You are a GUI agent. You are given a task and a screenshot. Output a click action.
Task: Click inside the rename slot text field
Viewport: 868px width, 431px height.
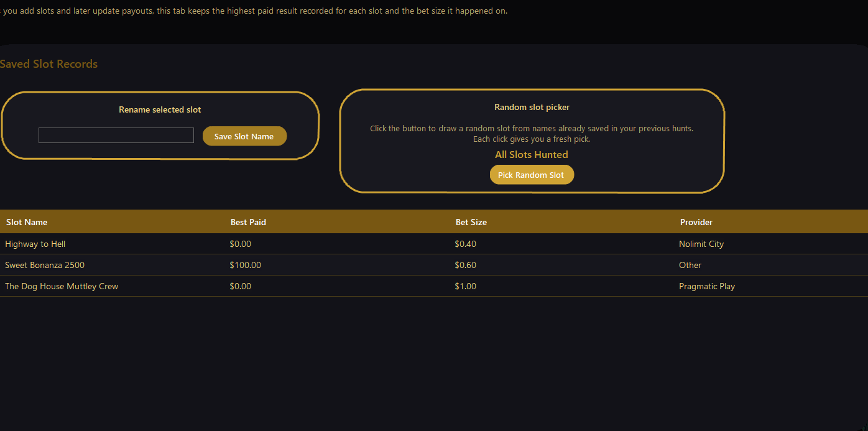click(116, 135)
